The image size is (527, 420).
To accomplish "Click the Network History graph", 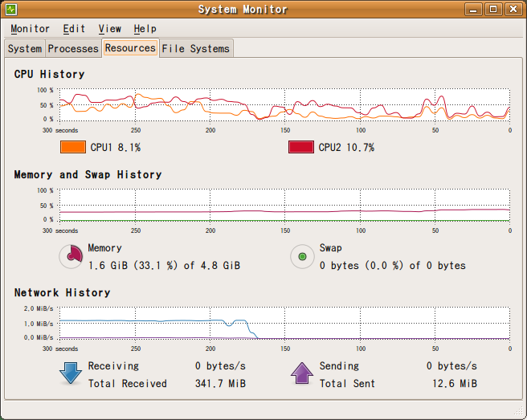I will [x=284, y=323].
